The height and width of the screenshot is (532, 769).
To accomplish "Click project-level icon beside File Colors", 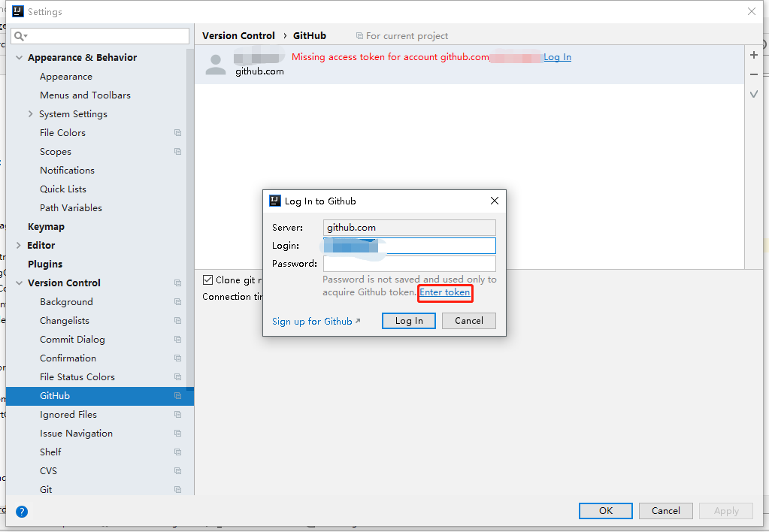I will [177, 133].
